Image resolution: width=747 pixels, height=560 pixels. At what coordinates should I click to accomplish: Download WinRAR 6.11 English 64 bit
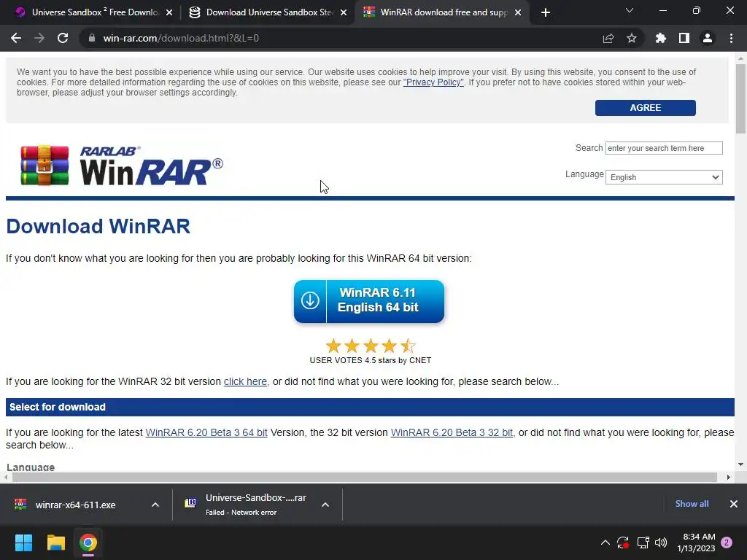tap(368, 301)
